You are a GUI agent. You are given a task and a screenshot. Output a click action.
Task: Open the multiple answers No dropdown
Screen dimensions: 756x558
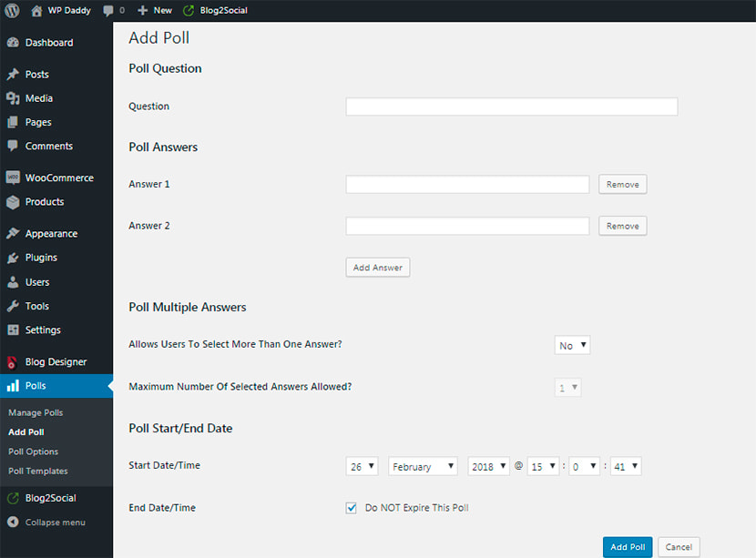tap(572, 345)
